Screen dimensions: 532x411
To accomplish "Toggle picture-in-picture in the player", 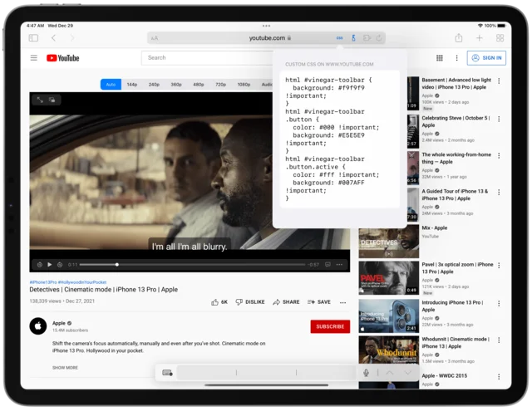I will click(52, 100).
